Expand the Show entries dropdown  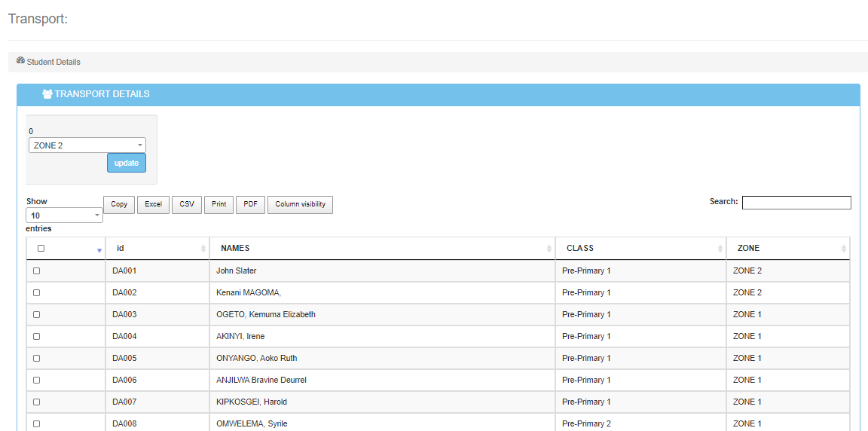click(64, 215)
